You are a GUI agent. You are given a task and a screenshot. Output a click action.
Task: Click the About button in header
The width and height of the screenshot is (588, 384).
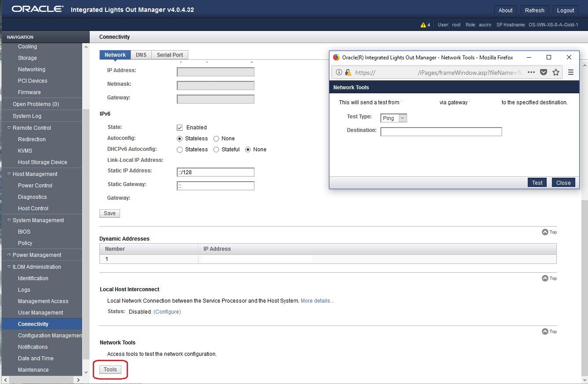pos(505,10)
